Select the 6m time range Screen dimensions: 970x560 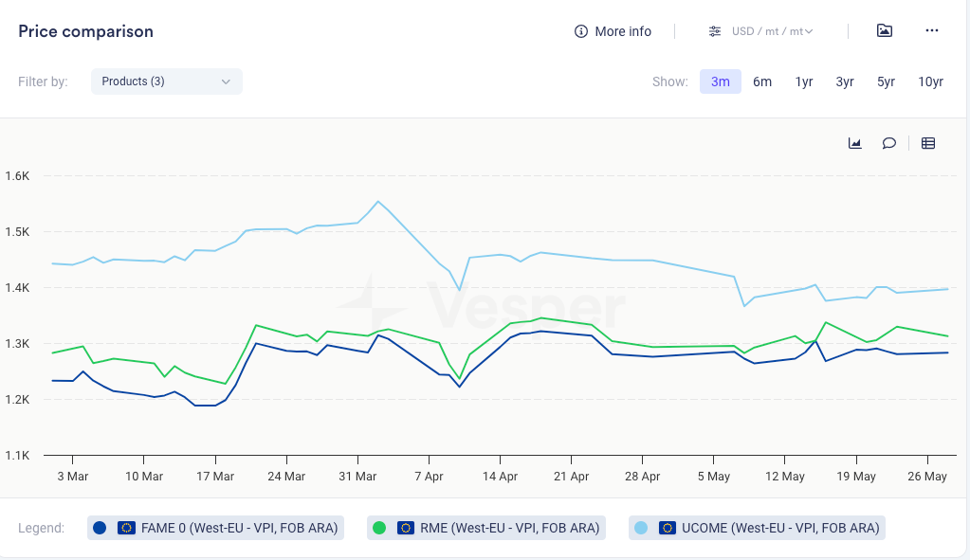point(762,81)
